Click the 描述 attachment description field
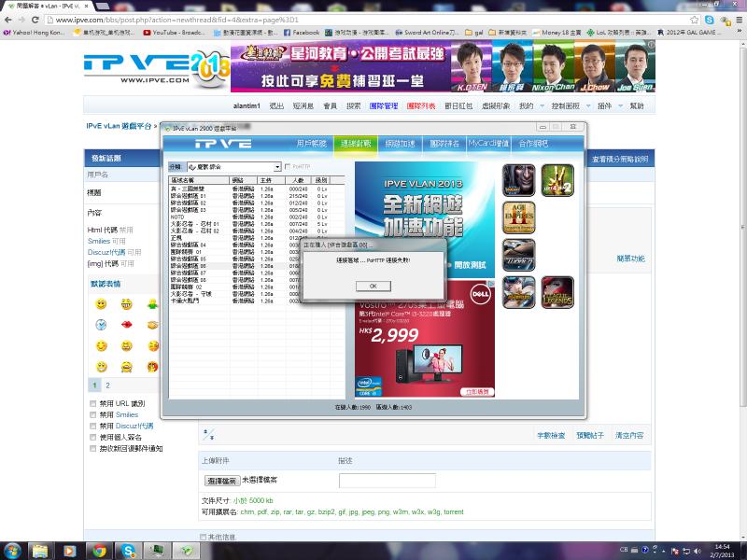The image size is (747, 560). [x=388, y=481]
